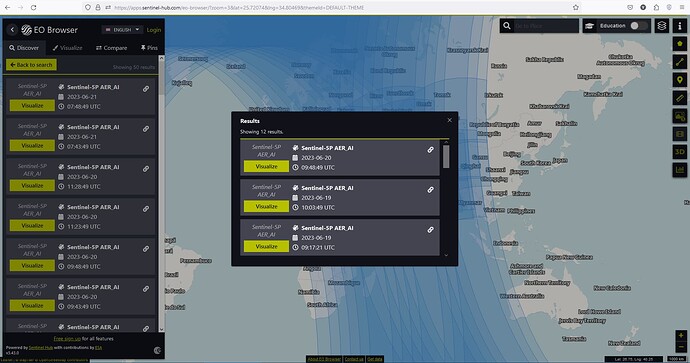The width and height of the screenshot is (690, 363).
Task: Select the point of interest marker tool
Action: click(680, 80)
